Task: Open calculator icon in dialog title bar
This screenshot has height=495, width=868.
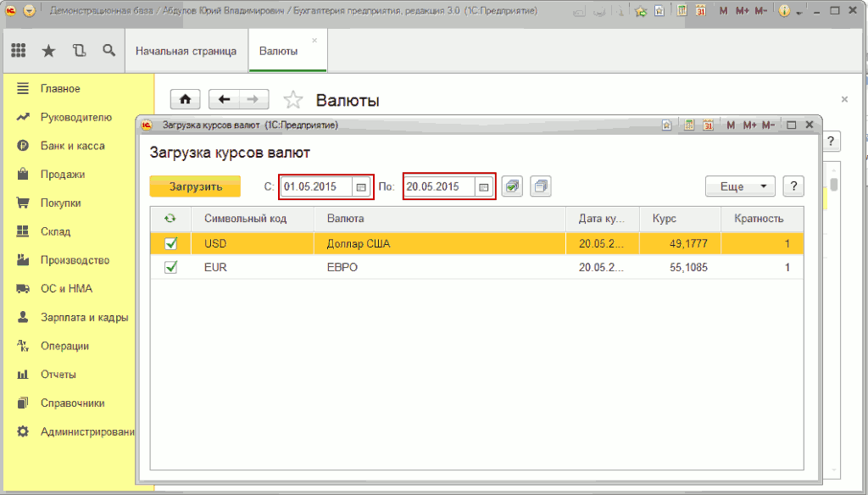Action: tap(689, 125)
